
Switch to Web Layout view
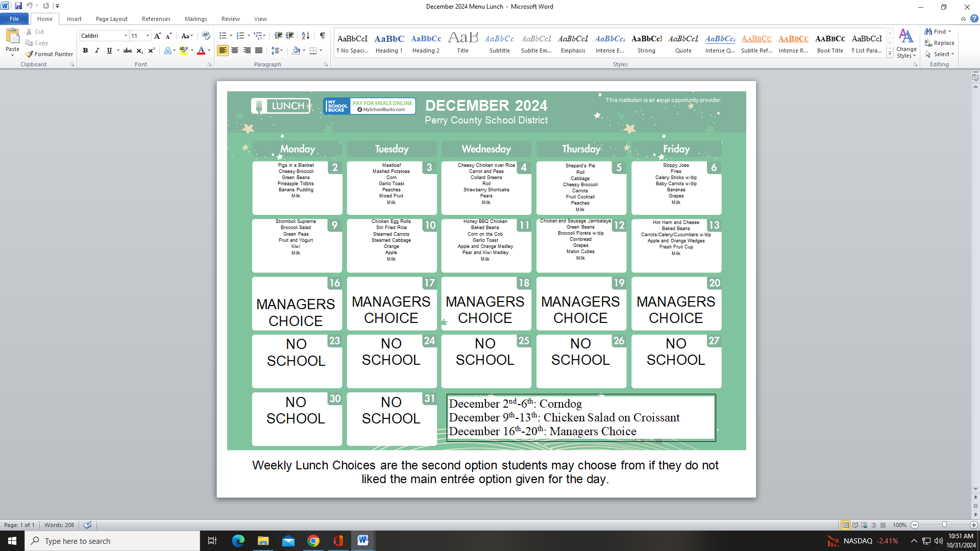(x=864, y=525)
